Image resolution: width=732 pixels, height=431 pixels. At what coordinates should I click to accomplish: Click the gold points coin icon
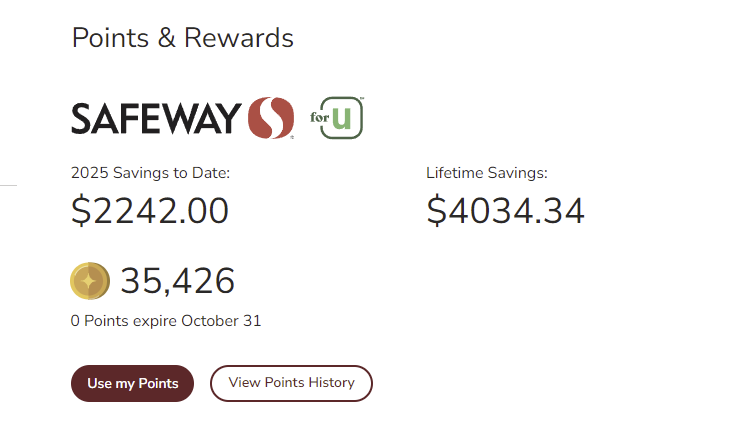pos(90,281)
